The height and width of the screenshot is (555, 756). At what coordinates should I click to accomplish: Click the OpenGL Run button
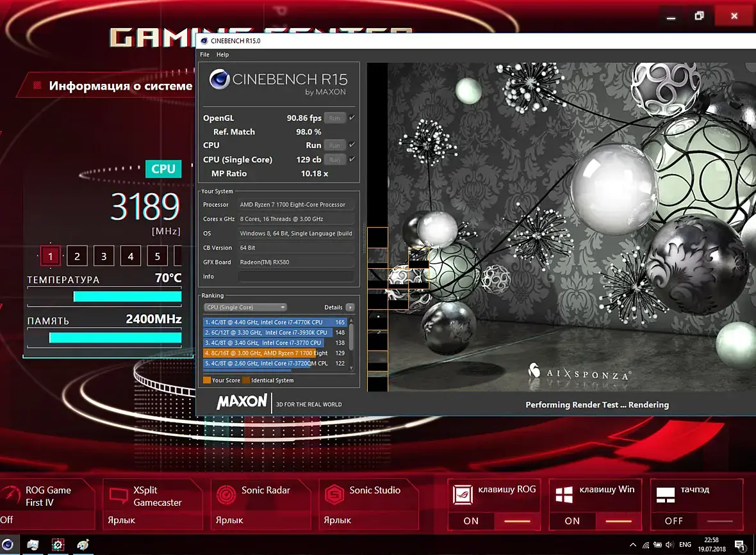[334, 118]
